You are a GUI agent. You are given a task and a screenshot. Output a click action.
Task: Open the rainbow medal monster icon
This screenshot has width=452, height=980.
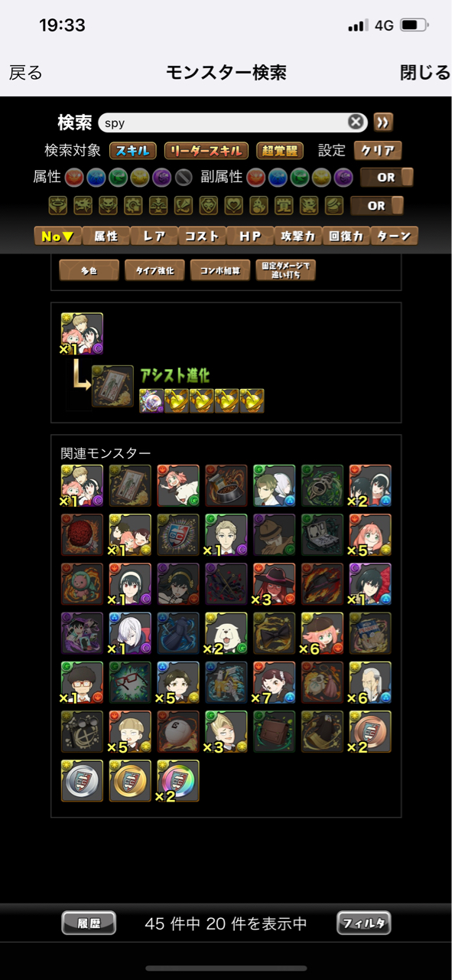click(x=178, y=780)
